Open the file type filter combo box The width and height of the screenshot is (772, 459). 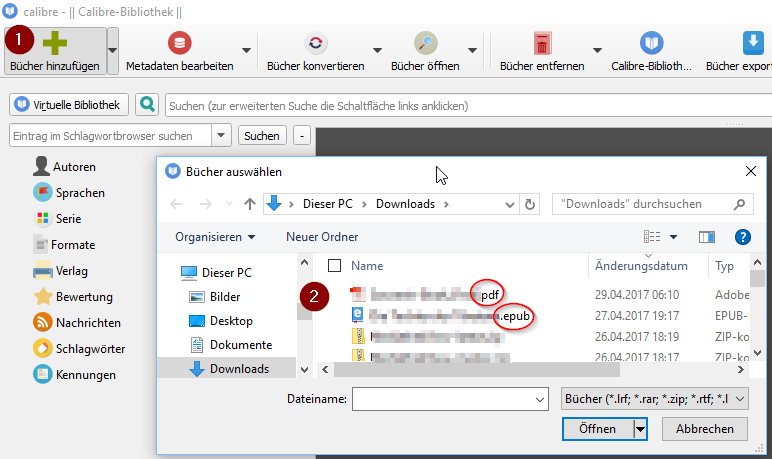[654, 399]
